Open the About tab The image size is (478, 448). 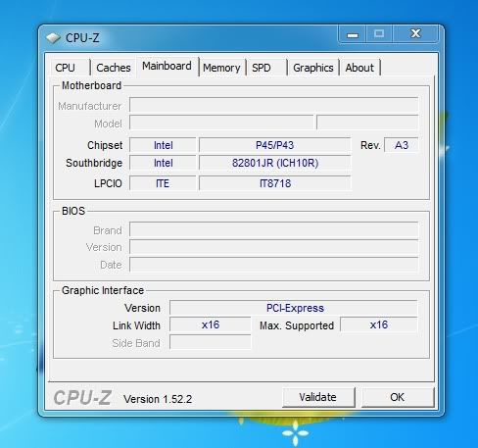(x=359, y=68)
